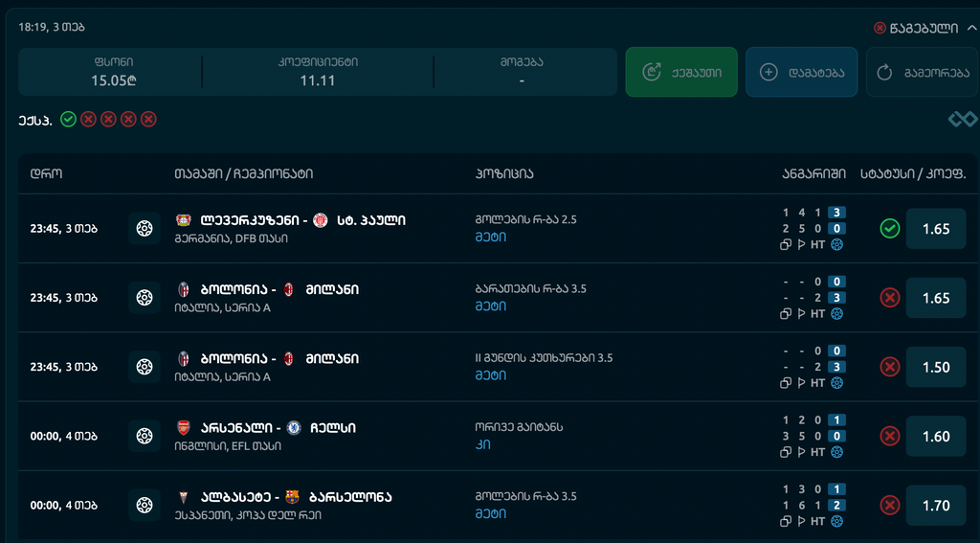Click the დრო column header

(46, 174)
